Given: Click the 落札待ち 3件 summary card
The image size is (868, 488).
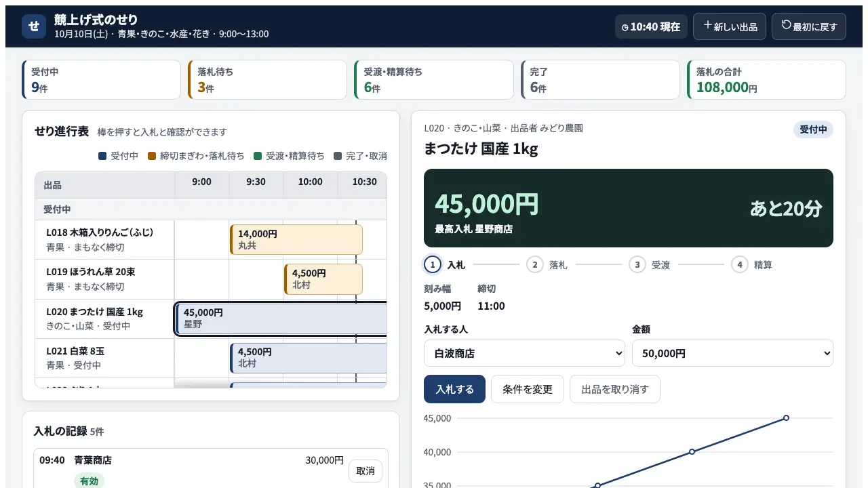Looking at the screenshot, I should coord(268,79).
